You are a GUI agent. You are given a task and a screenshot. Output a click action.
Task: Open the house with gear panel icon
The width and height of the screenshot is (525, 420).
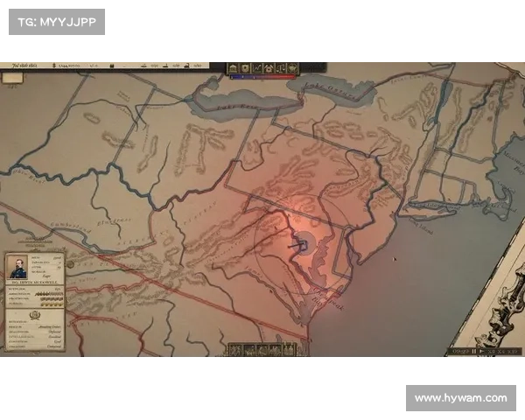(269, 68)
